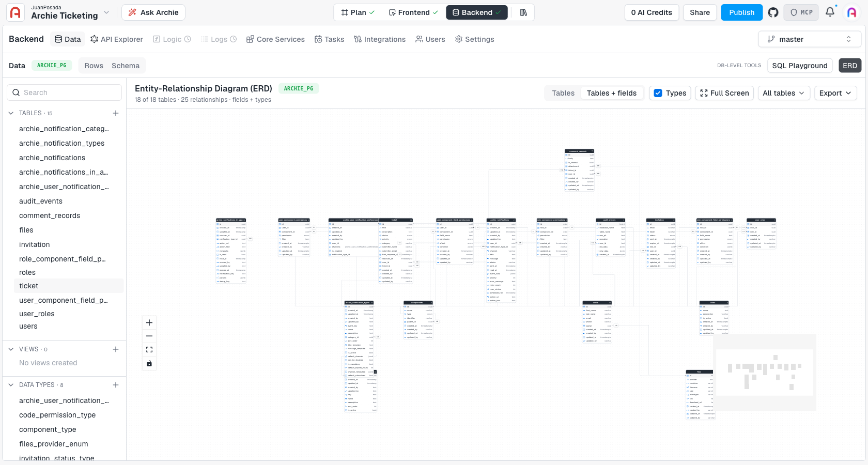Add a new data type with plus icon
Viewport: 868px width, 465px height.
(x=116, y=385)
